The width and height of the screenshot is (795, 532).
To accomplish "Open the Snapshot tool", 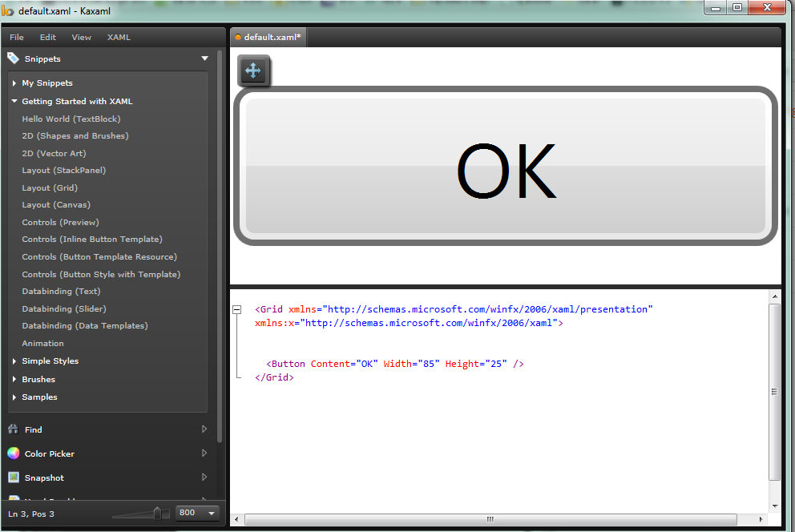I will pos(44,478).
